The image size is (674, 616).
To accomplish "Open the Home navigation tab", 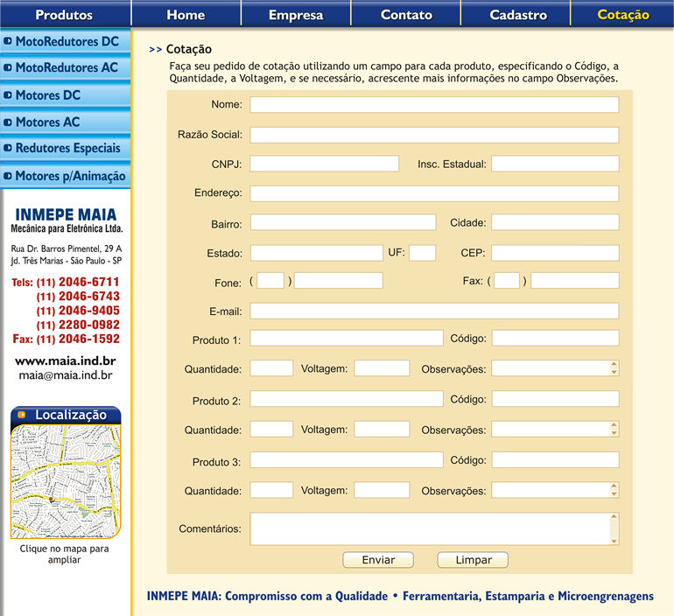I will 186,15.
